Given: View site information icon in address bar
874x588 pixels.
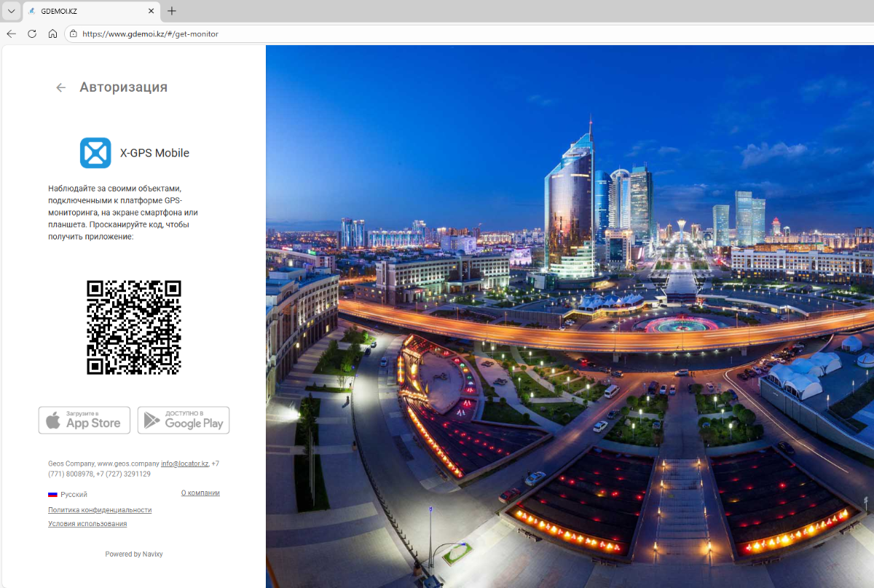Looking at the screenshot, I should (73, 33).
